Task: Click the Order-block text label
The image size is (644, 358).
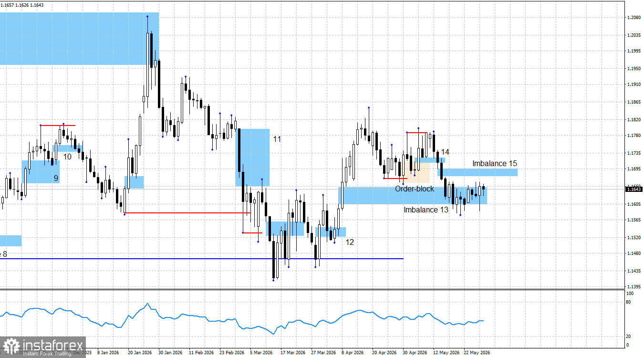Action: 415,189
